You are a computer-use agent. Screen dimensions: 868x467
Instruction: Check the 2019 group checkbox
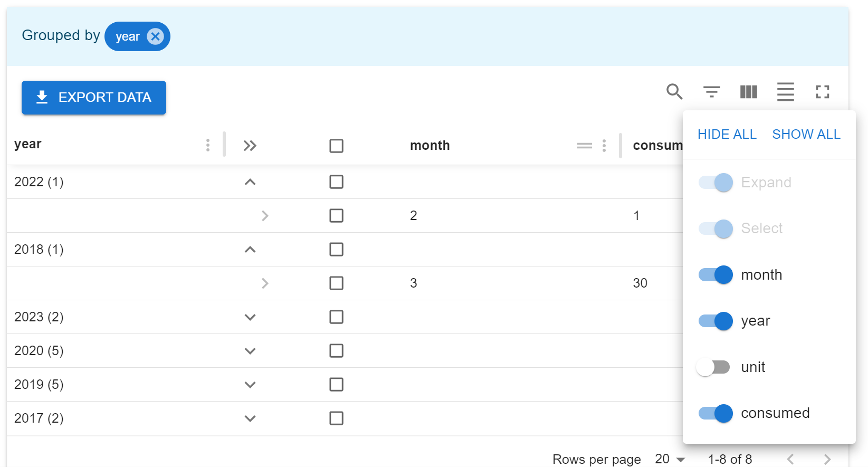(336, 385)
